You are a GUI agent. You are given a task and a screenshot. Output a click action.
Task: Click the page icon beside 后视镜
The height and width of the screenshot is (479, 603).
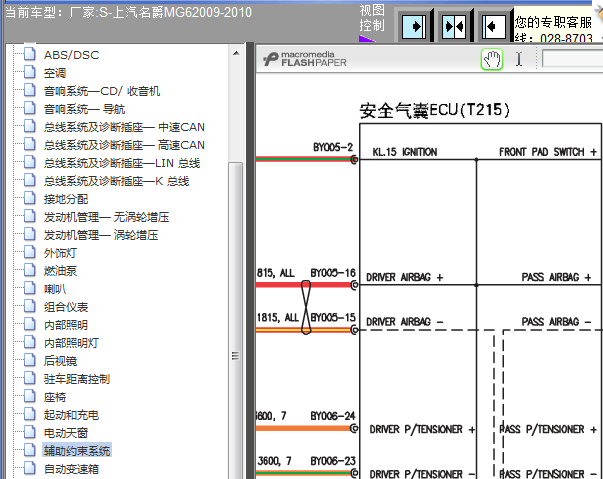pyautogui.click(x=30, y=360)
